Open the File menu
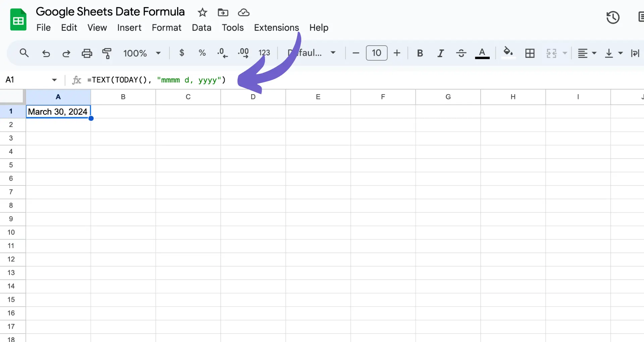Screen dimensions: 644x342 tap(44, 27)
